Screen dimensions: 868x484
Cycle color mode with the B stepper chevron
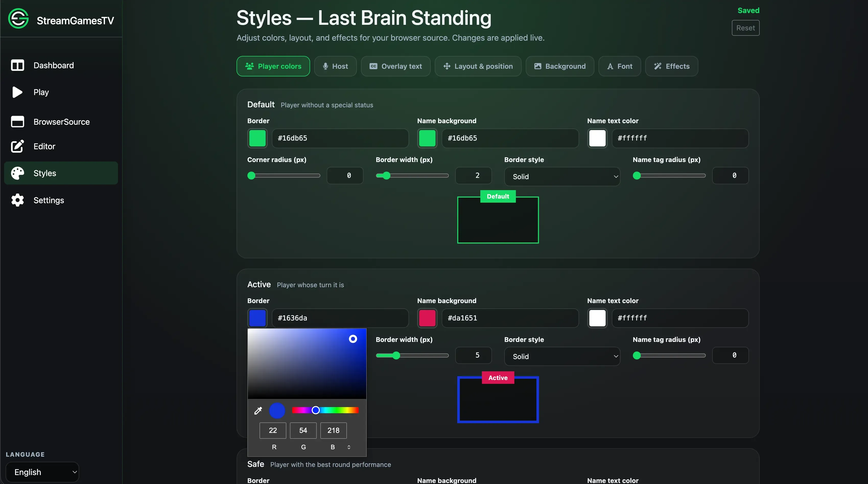349,447
